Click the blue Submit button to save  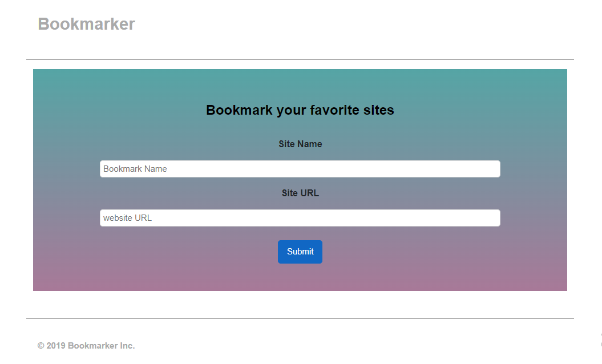[300, 252]
